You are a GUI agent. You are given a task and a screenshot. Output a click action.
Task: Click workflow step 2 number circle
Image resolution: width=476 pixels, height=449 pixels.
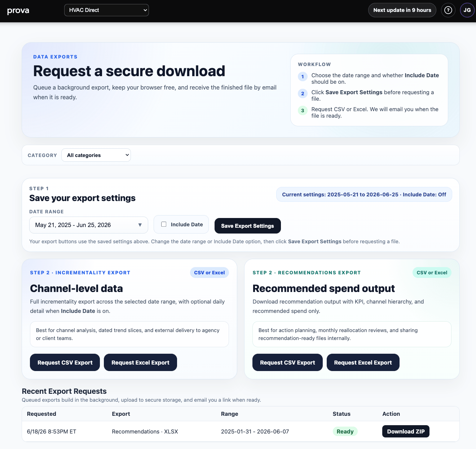(303, 93)
